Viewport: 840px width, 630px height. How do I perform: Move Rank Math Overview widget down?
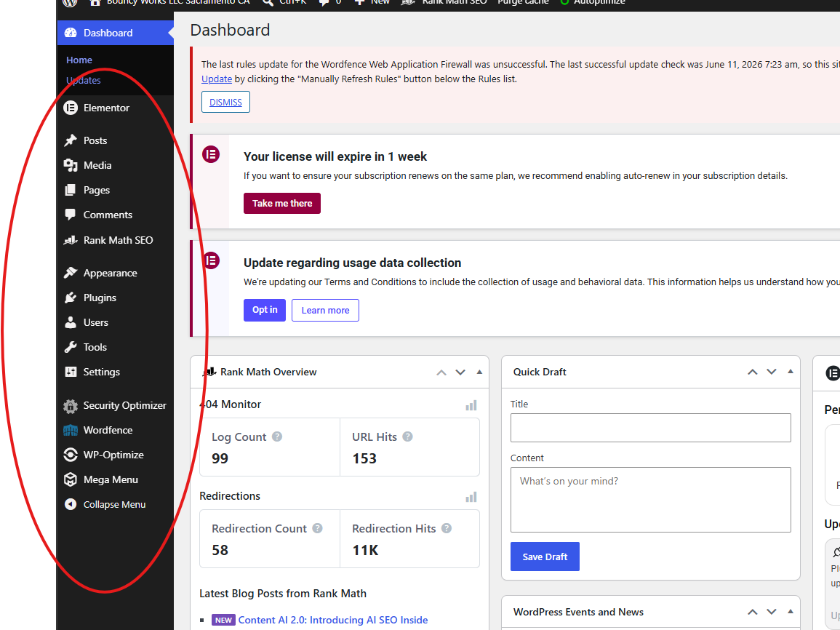[460, 372]
